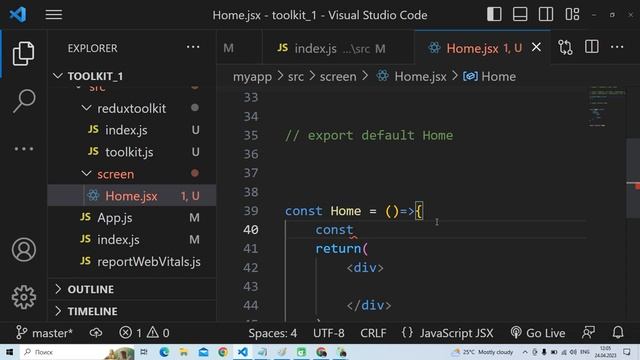This screenshot has width=640, height=360.
Task: Open App.js in the file tree
Action: pyautogui.click(x=131, y=218)
